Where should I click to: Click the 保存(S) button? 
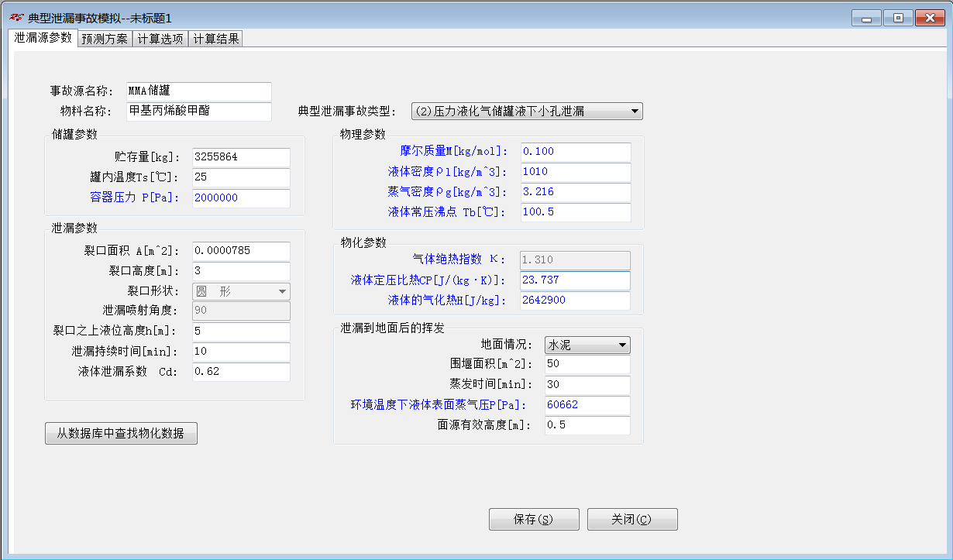pyautogui.click(x=534, y=520)
